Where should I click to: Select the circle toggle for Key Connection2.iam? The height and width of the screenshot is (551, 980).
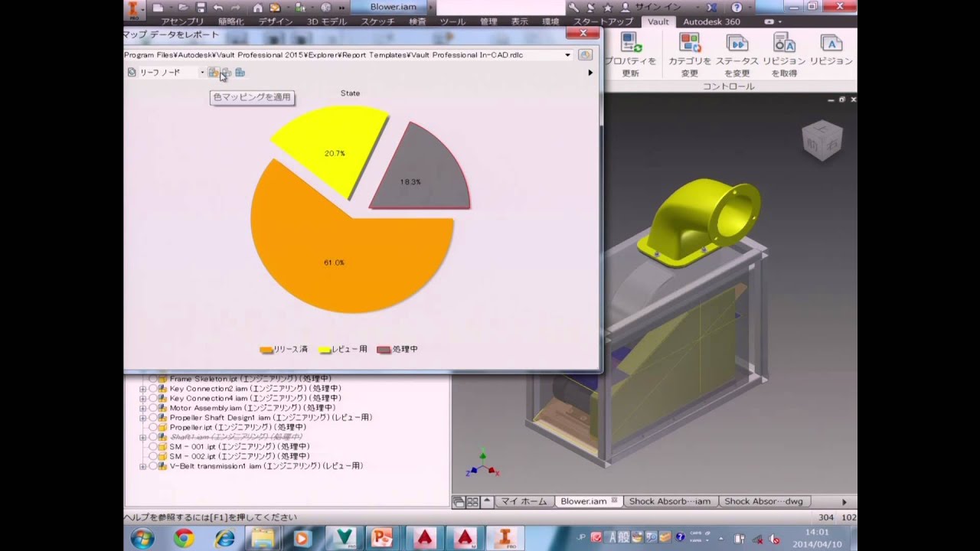[152, 389]
